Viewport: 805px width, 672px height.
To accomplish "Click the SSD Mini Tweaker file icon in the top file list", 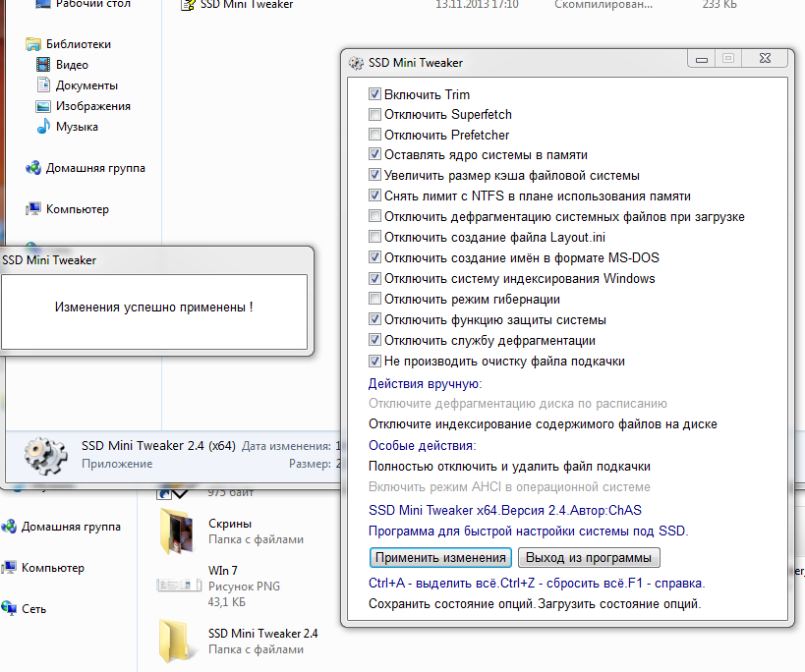I will 189,5.
